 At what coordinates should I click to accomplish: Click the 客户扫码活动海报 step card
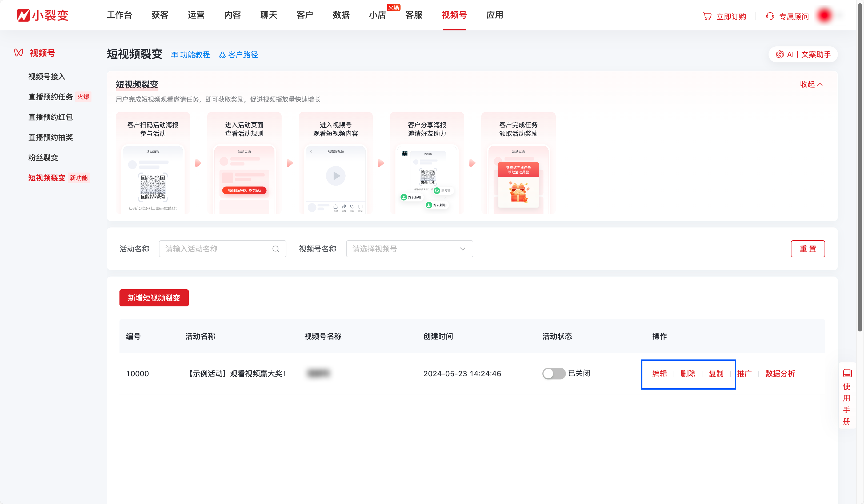pos(153,163)
